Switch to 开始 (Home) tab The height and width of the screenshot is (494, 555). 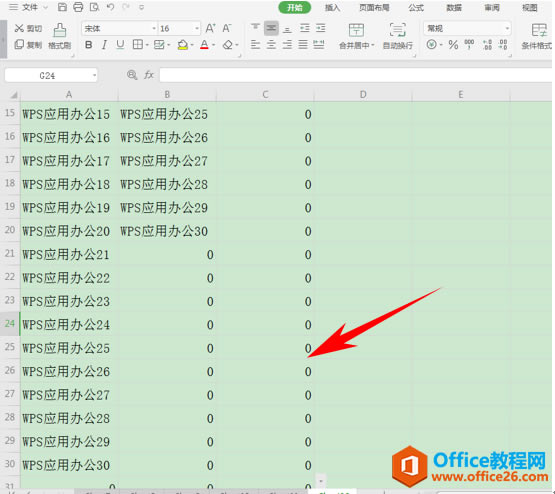pos(294,7)
